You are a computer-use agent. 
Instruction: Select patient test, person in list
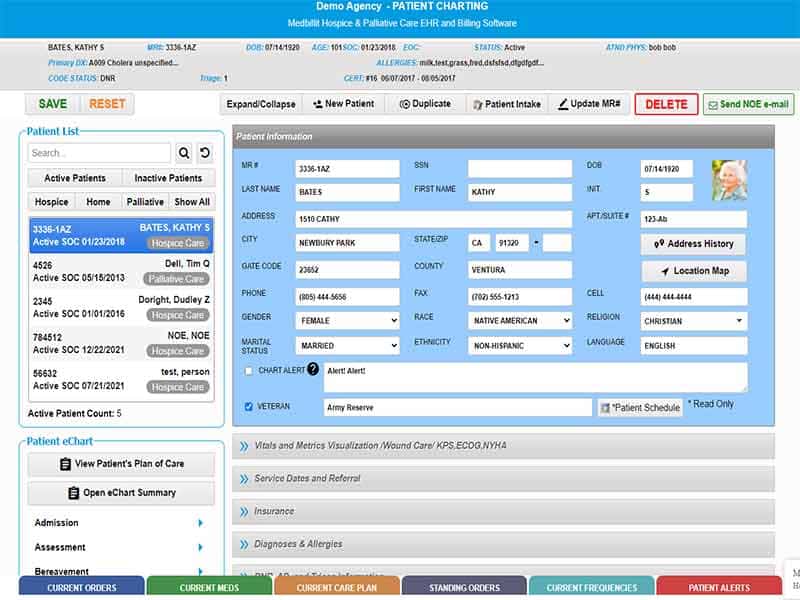121,380
